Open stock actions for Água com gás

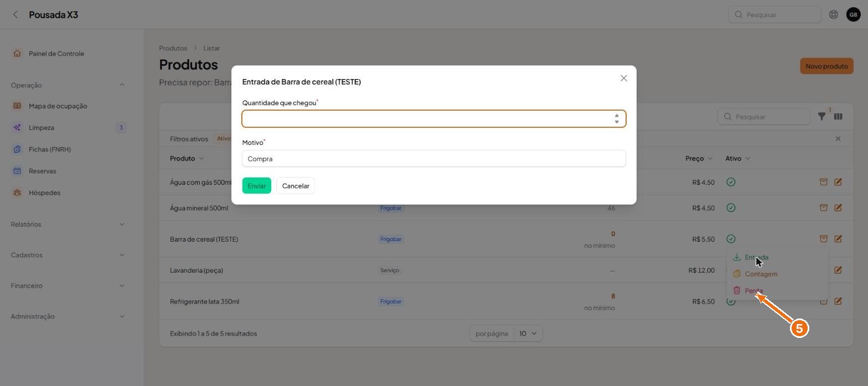tap(823, 182)
